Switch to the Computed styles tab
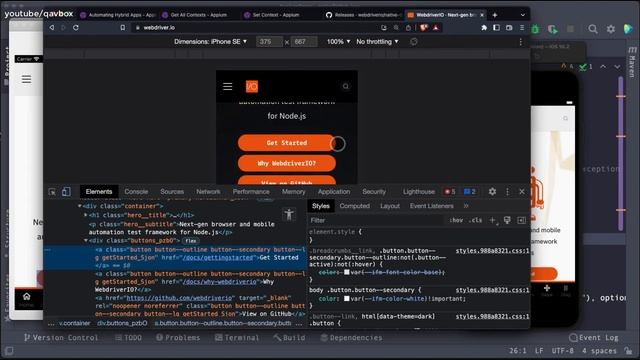The image size is (640, 360). (x=355, y=206)
